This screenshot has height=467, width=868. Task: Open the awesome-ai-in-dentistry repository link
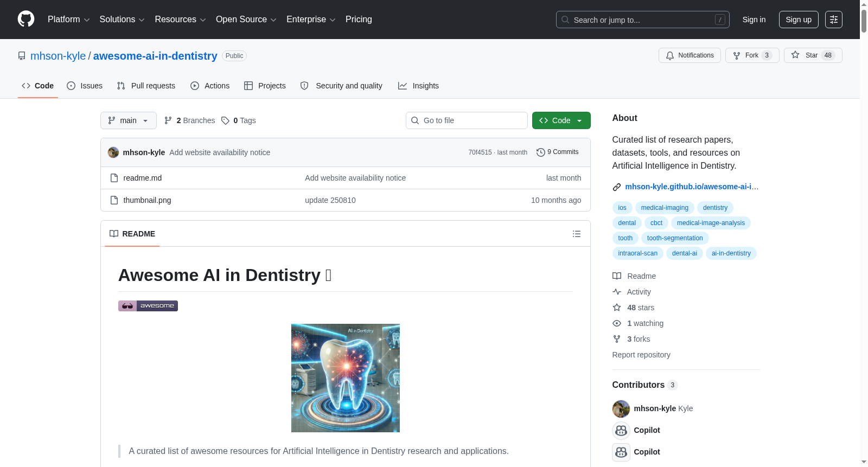pyautogui.click(x=155, y=56)
